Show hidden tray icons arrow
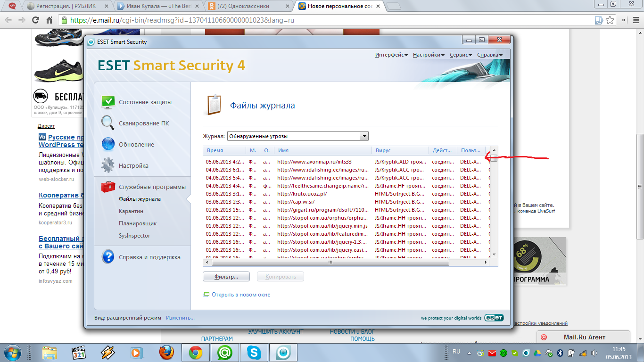 (469, 353)
